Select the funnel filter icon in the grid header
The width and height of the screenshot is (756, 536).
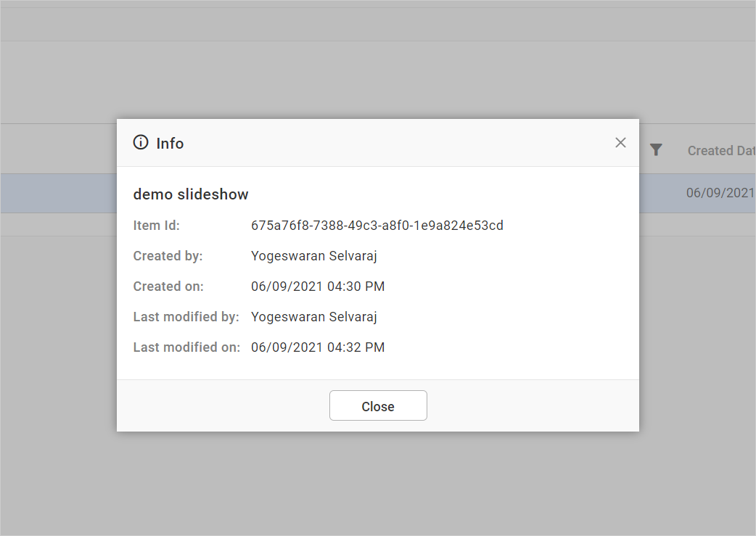(657, 149)
